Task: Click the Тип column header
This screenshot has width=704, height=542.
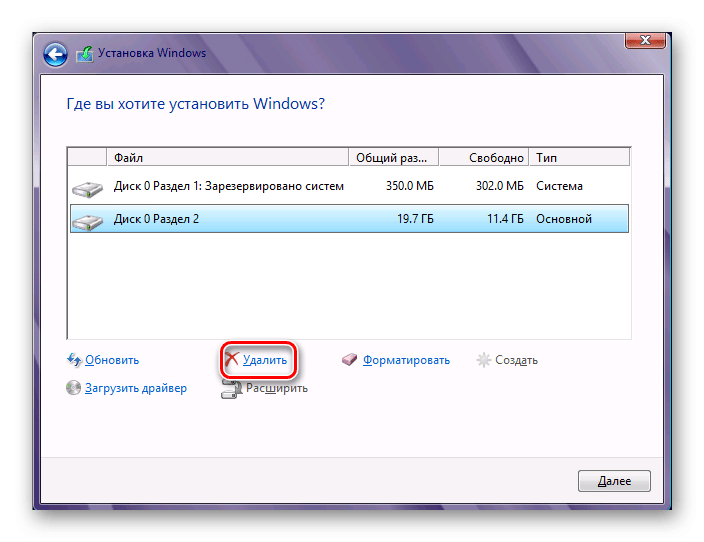Action: pyautogui.click(x=580, y=157)
